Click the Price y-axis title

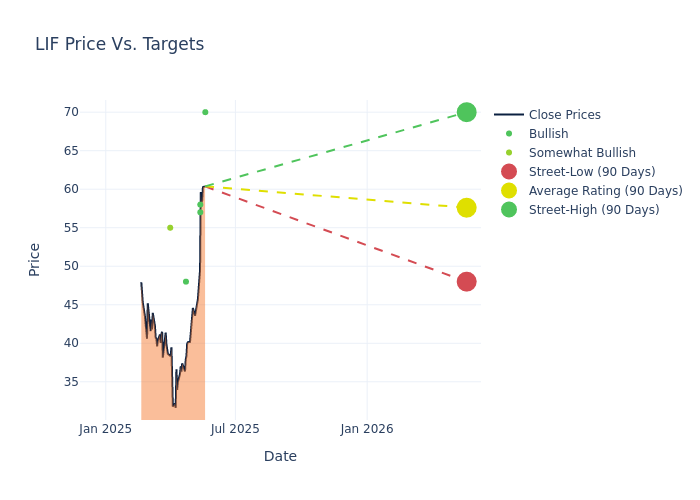point(35,259)
